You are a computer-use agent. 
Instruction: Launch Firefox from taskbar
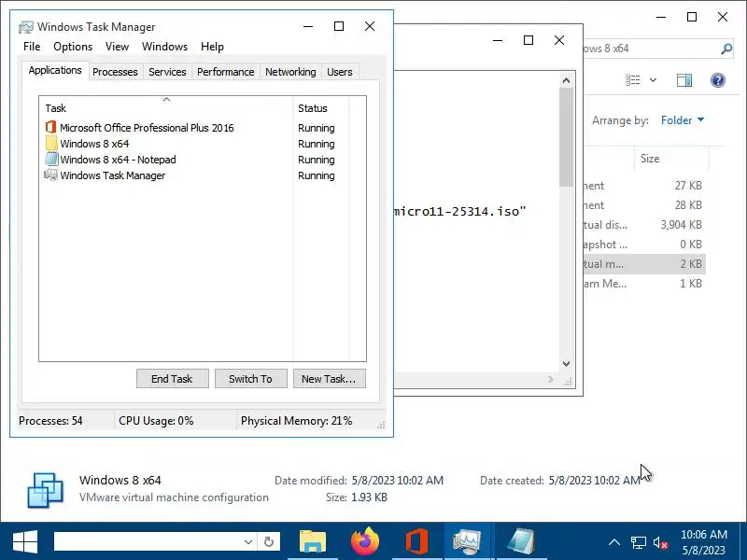coord(365,541)
